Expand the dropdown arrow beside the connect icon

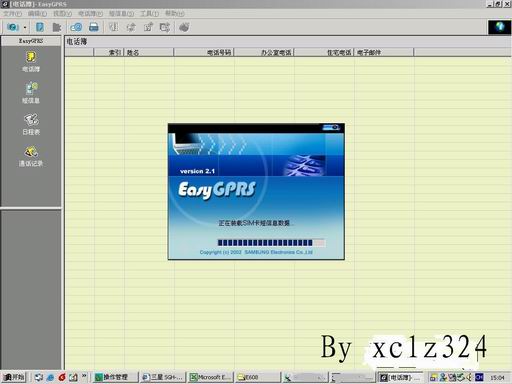point(25,27)
